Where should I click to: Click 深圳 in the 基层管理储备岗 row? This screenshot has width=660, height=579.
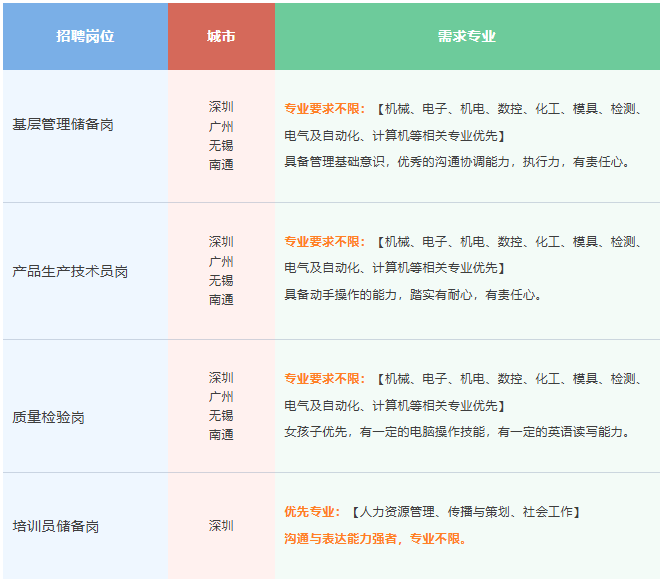[x=221, y=107]
